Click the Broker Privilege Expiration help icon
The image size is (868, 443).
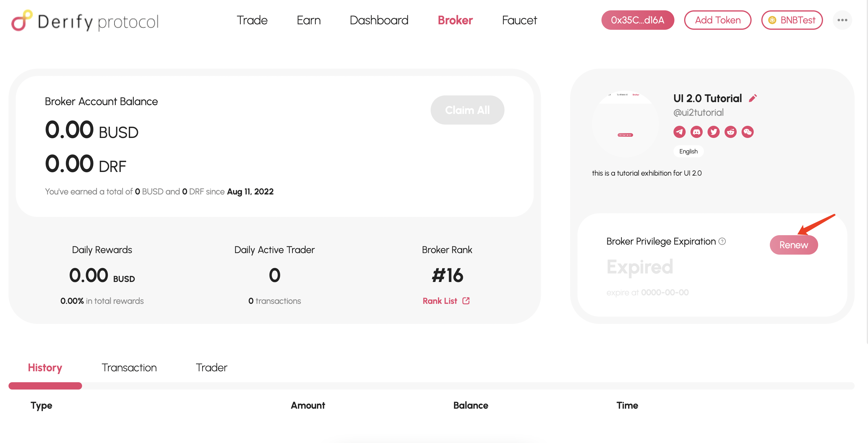click(722, 241)
